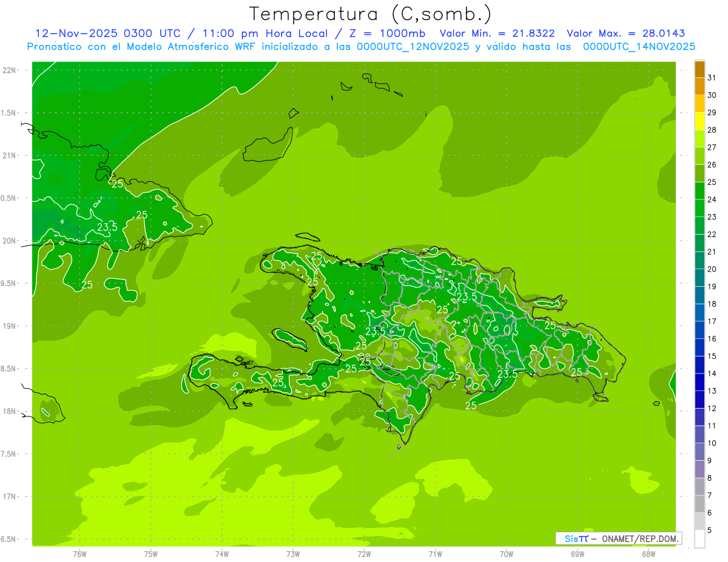Click the legend value "21"
The width and height of the screenshot is (728, 562).
coord(712,252)
